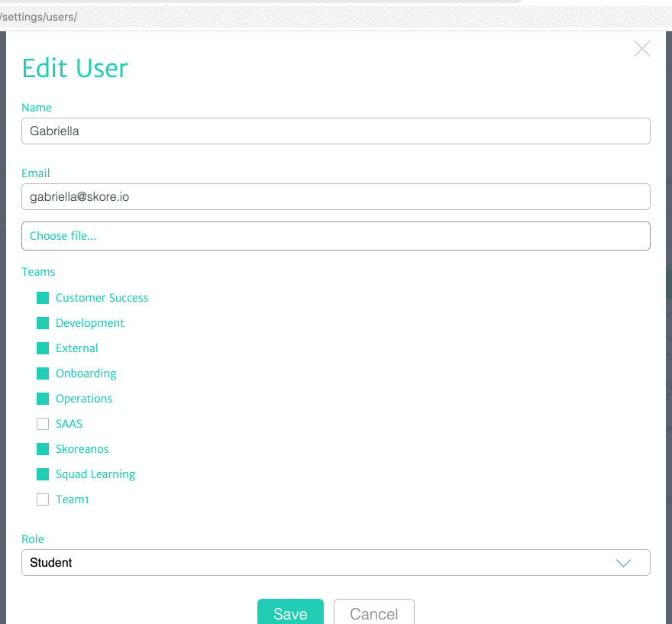Screen dimensions: 672x624
Task: Toggle the Skoreanos team checkbox
Action: (x=43, y=449)
